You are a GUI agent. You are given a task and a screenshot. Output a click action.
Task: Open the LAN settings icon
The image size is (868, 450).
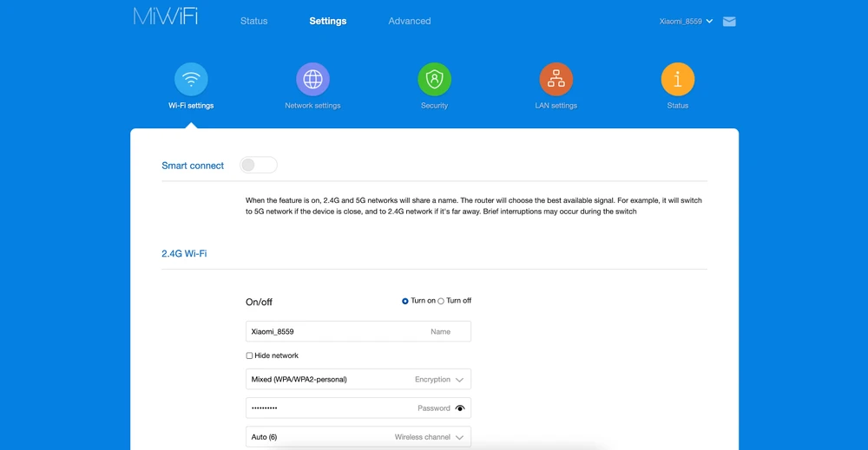click(556, 79)
